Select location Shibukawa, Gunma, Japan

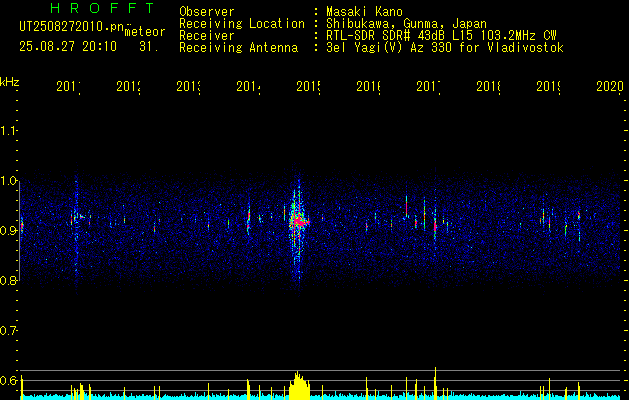pos(406,24)
